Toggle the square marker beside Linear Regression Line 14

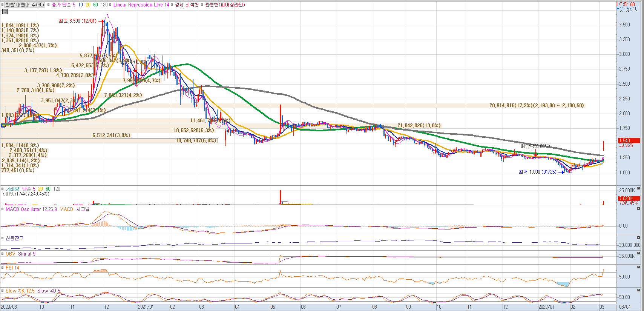point(110,5)
